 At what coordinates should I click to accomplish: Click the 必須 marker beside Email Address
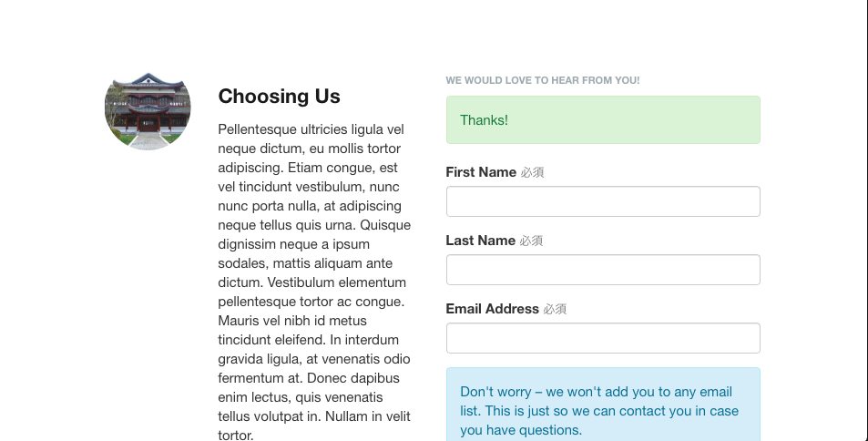(555, 309)
